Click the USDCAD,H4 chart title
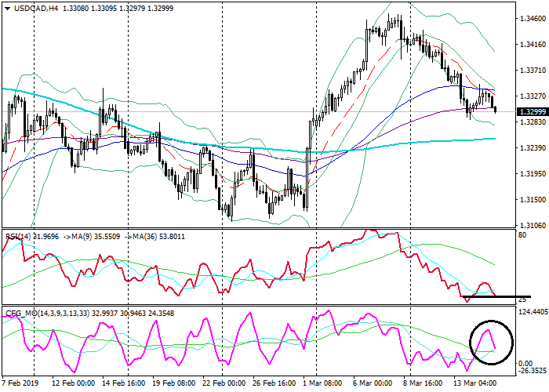Screen dimensions: 549x392 (30, 9)
